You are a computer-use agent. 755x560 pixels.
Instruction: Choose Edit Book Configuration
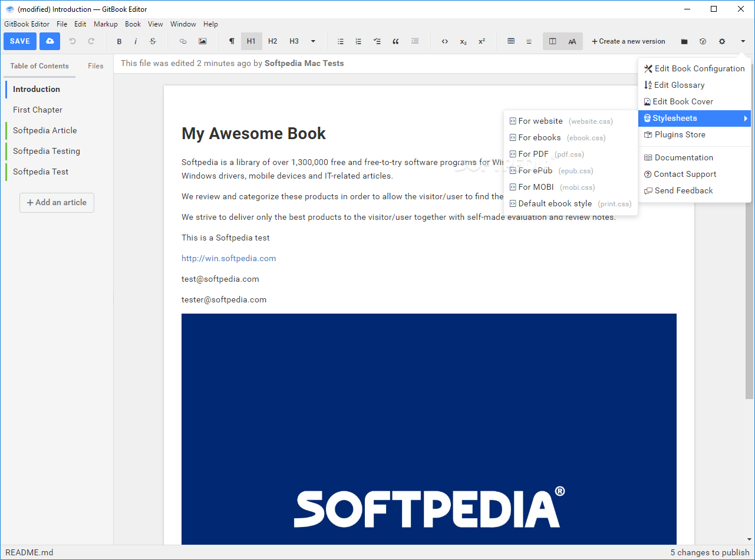click(694, 68)
